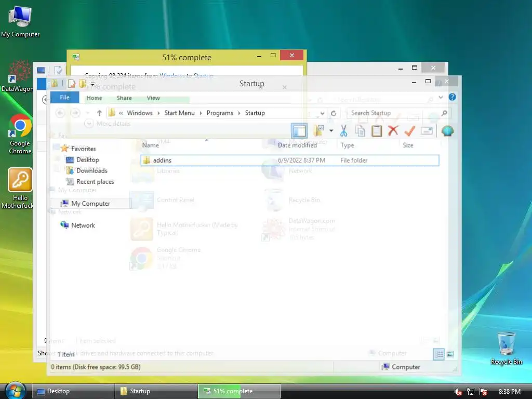Refresh the Startup folder address bar
532x399 pixels.
click(334, 113)
